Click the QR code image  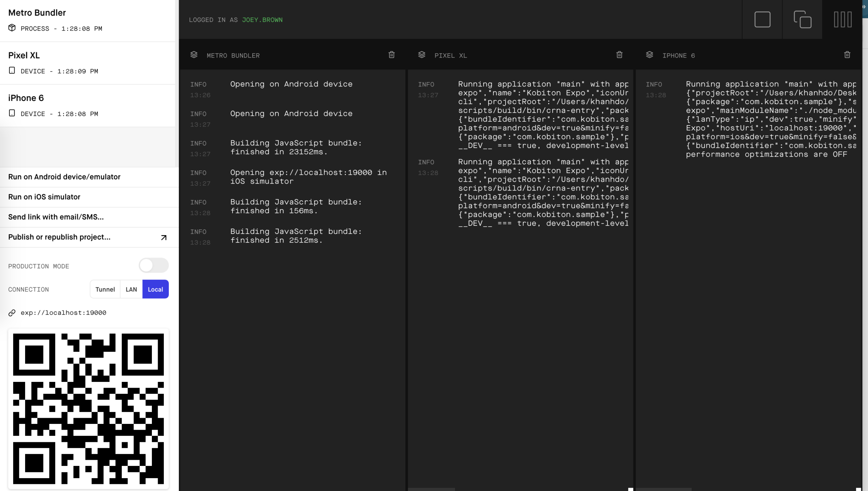click(88, 409)
